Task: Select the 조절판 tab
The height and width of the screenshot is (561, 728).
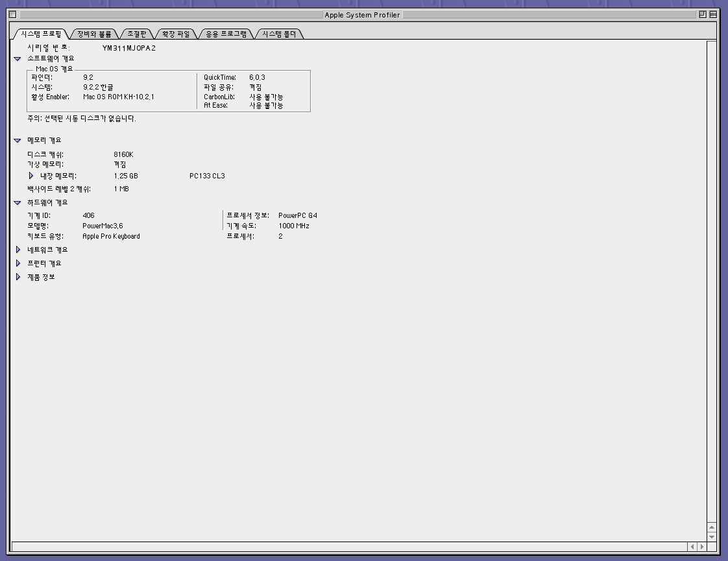Action: (x=137, y=34)
